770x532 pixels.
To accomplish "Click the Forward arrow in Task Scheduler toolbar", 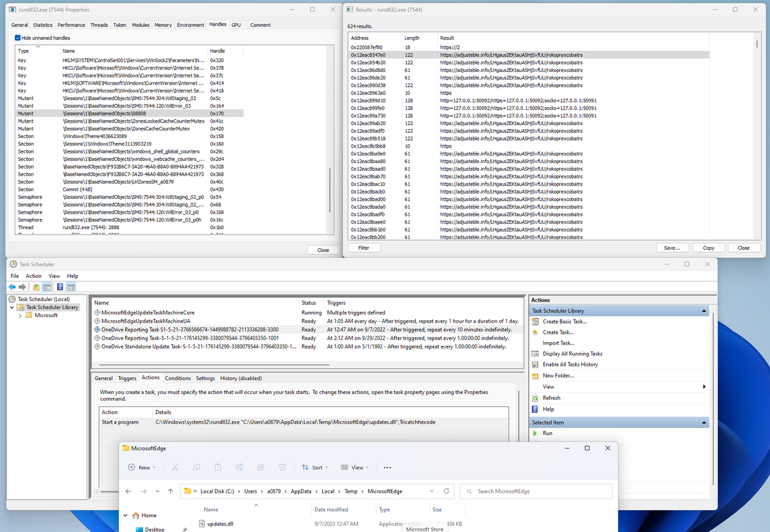I will [22, 287].
